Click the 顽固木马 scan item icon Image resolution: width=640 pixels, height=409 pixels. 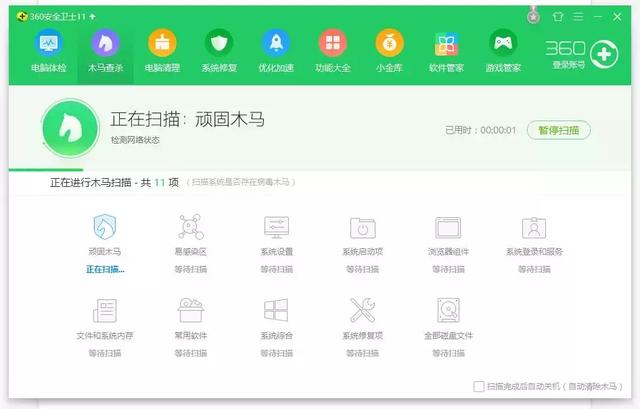pos(105,227)
